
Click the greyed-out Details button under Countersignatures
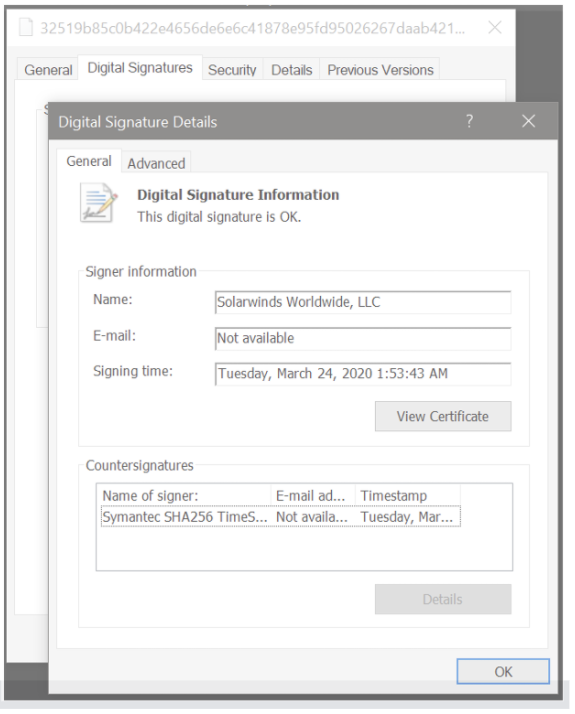click(x=443, y=599)
